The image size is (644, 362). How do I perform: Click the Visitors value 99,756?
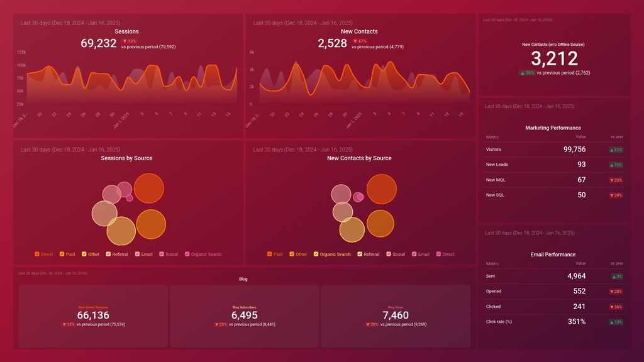(x=574, y=150)
